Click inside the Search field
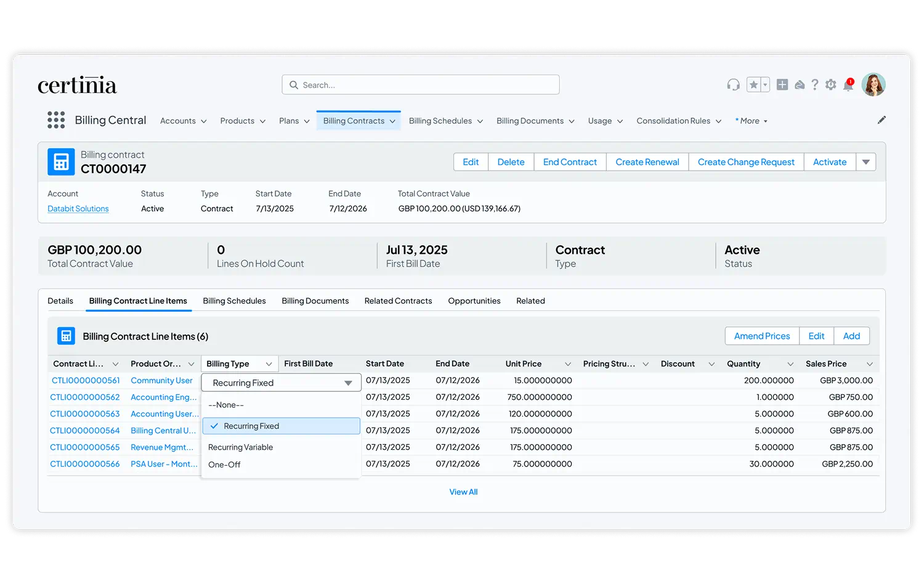The height and width of the screenshot is (584, 924). 420,84
